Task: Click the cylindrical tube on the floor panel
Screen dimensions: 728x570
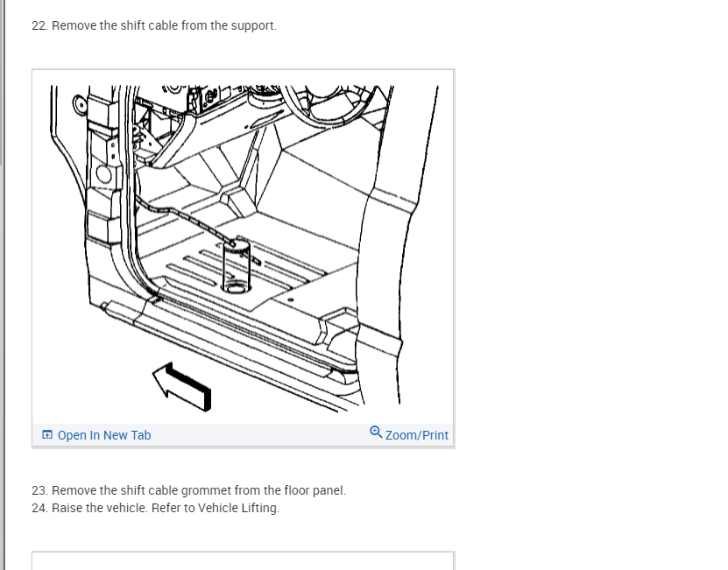Action: tap(236, 266)
